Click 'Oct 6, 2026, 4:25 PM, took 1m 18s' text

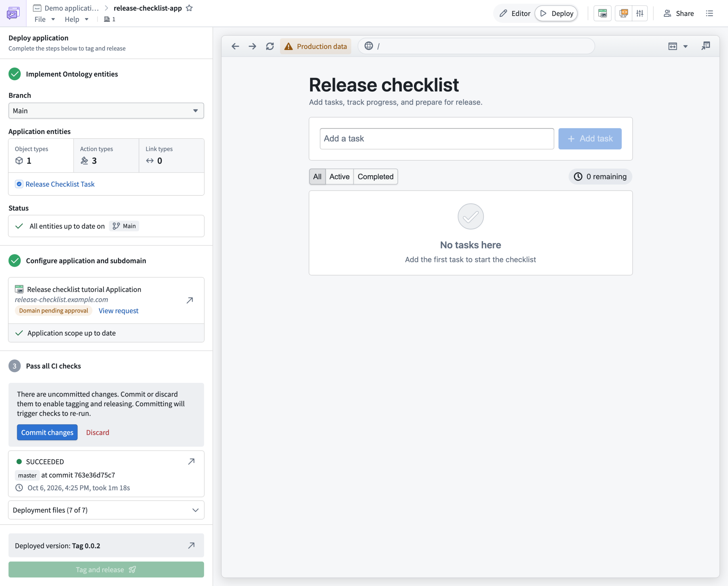[x=79, y=488]
